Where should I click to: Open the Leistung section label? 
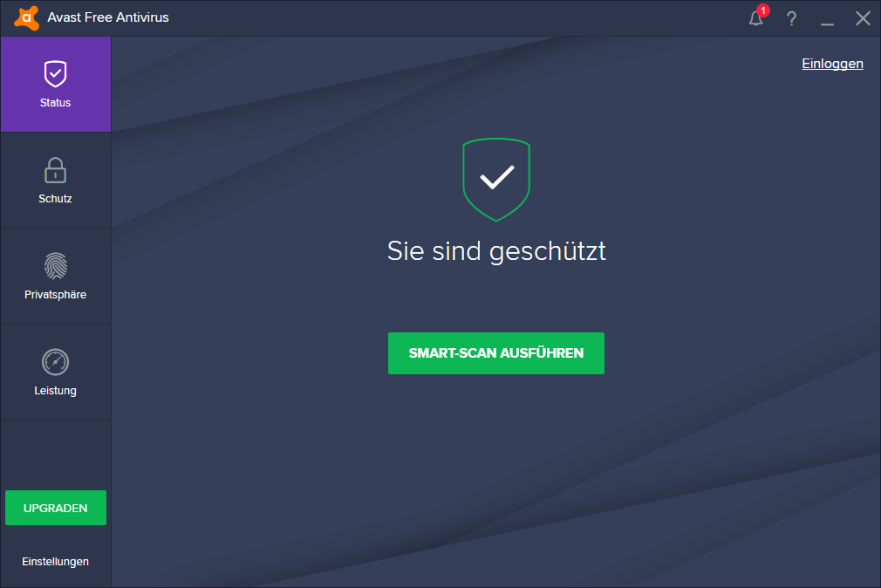[x=55, y=391]
